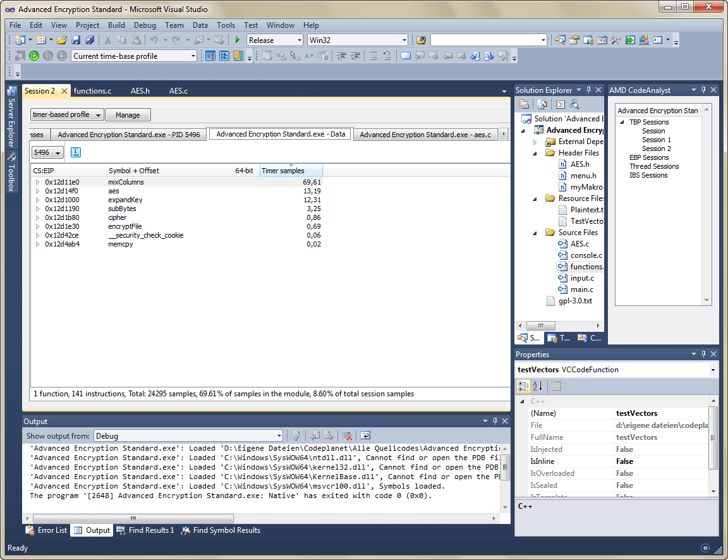Switch to the functions.c tab
This screenshot has height=560, width=728.
(x=92, y=90)
